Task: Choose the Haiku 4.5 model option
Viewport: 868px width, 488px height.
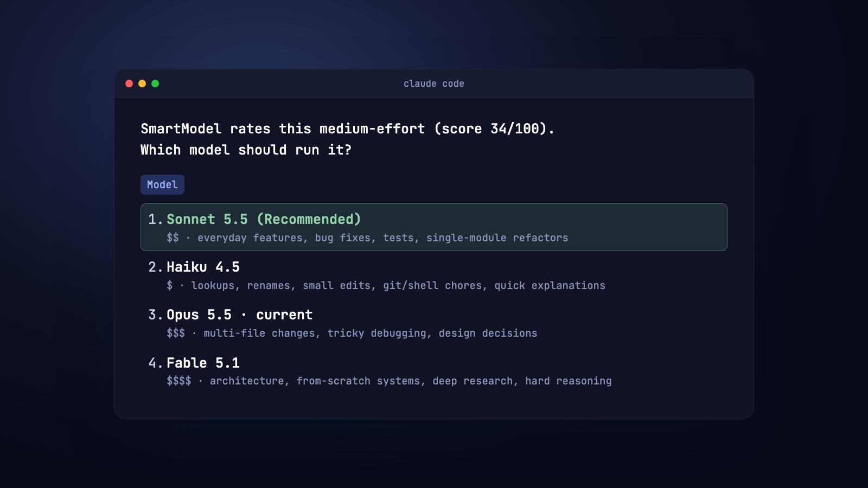Action: click(x=433, y=275)
